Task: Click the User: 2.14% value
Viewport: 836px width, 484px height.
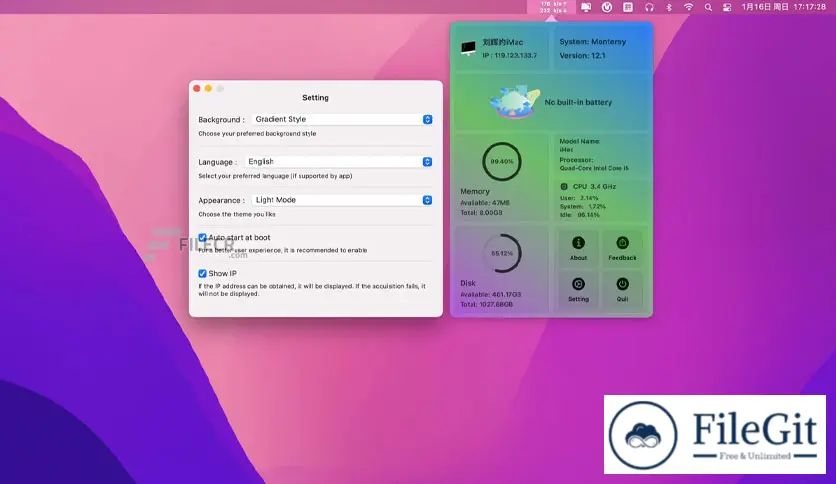Action: [x=579, y=198]
